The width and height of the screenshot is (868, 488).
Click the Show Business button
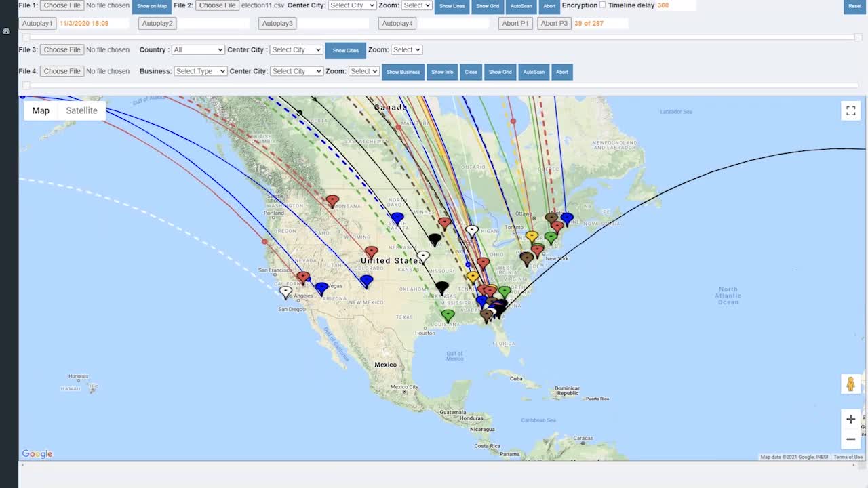coord(403,72)
